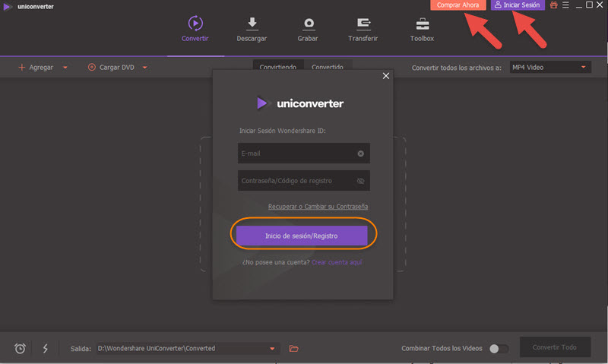
Task: Clear the E-mail field with the X icon
Action: pyautogui.click(x=360, y=154)
